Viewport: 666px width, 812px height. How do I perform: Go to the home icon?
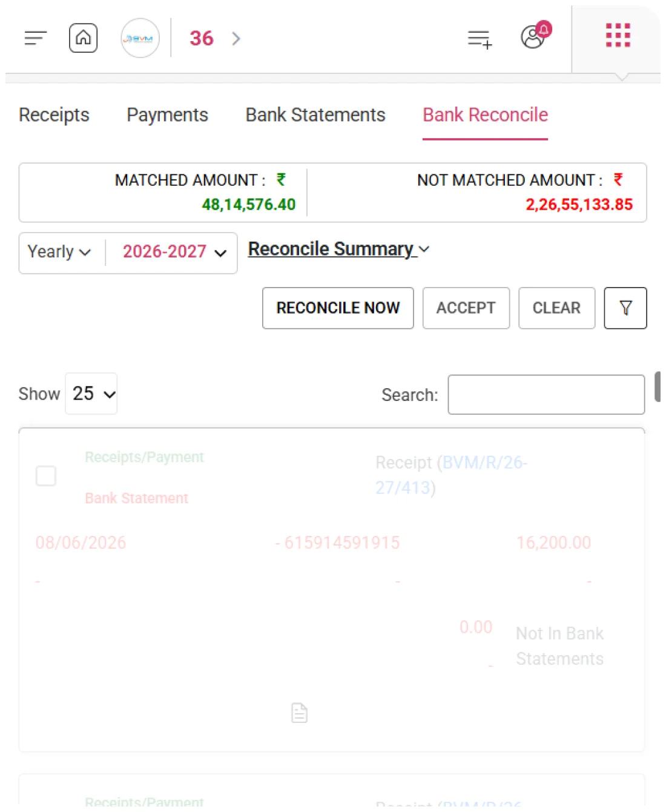(x=83, y=38)
